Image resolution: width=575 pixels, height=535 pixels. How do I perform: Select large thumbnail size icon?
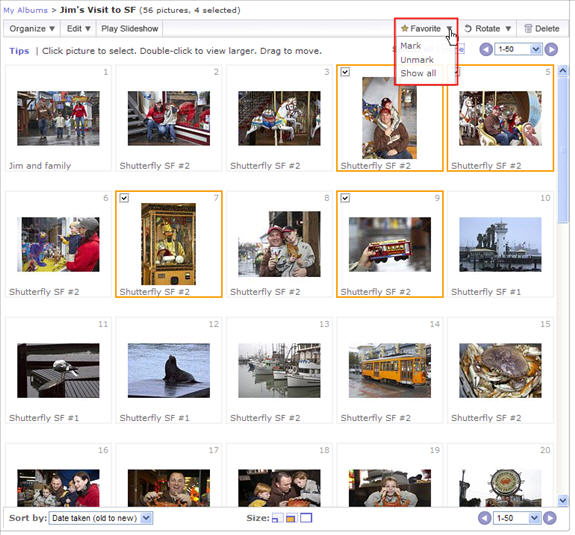coord(306,518)
